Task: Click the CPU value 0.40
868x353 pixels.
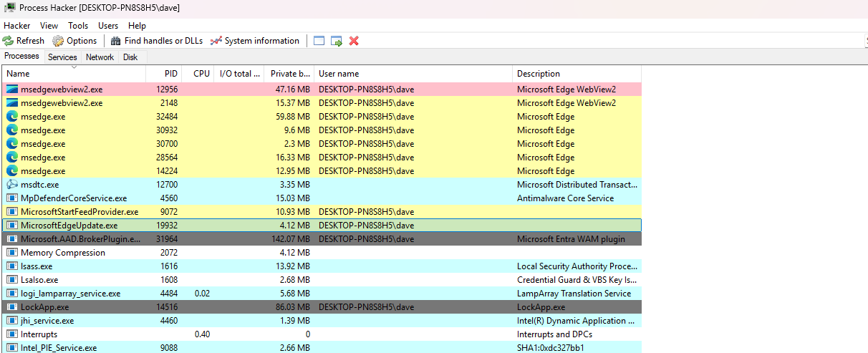Action: point(203,334)
